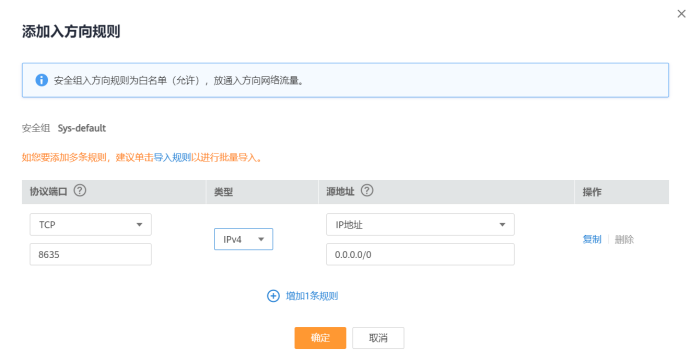Click the 0.0.0.0/0 source address field
Screen dimensions: 692x360
(420, 254)
